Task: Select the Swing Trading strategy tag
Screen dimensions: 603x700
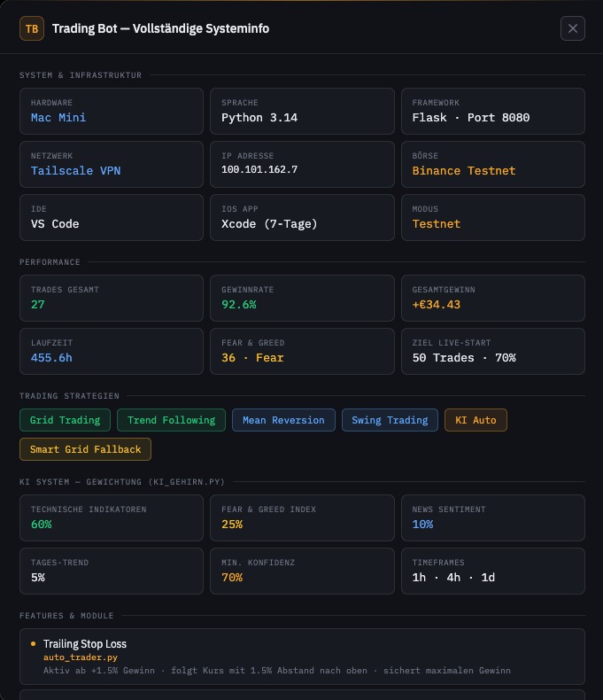Action: [390, 420]
